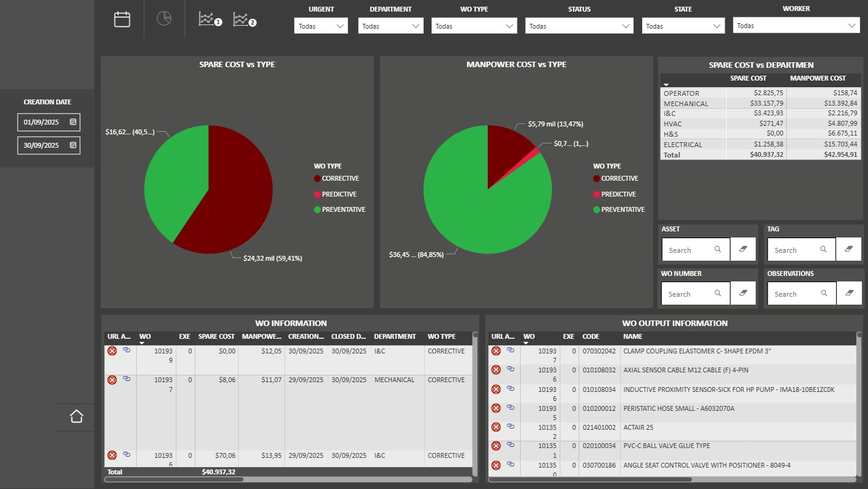Open the calendar page icon in top bar
This screenshot has height=489, width=868.
[122, 19]
